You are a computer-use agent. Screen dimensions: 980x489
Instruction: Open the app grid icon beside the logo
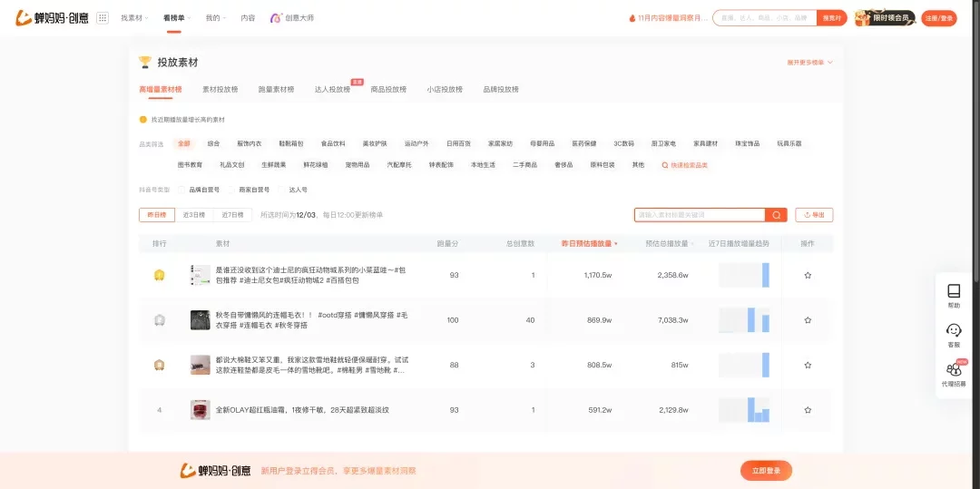tap(103, 18)
